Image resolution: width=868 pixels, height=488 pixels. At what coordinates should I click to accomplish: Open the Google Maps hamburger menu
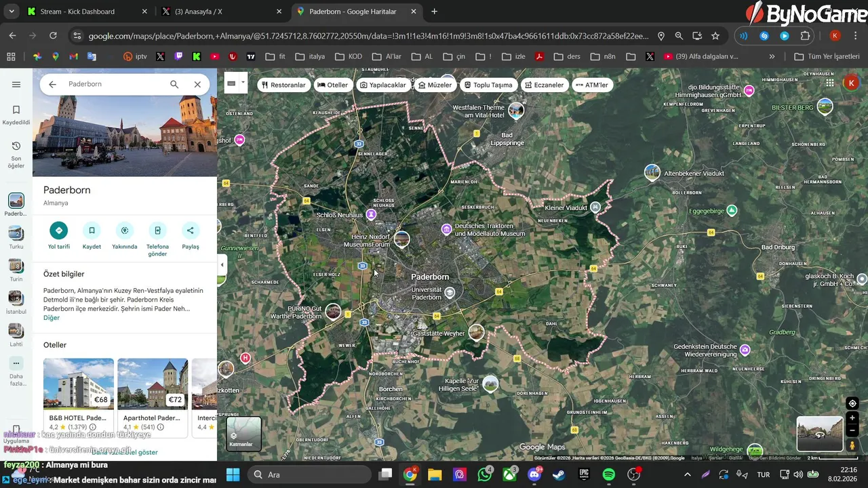(x=16, y=85)
